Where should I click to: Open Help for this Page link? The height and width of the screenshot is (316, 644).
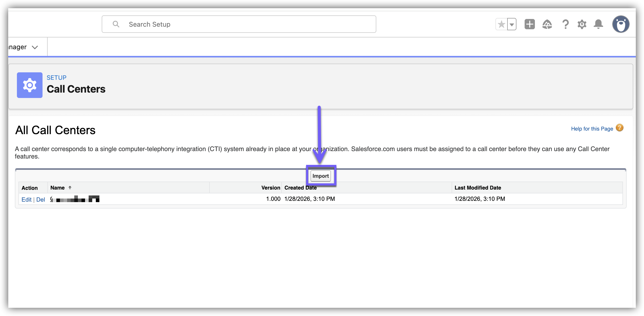592,129
